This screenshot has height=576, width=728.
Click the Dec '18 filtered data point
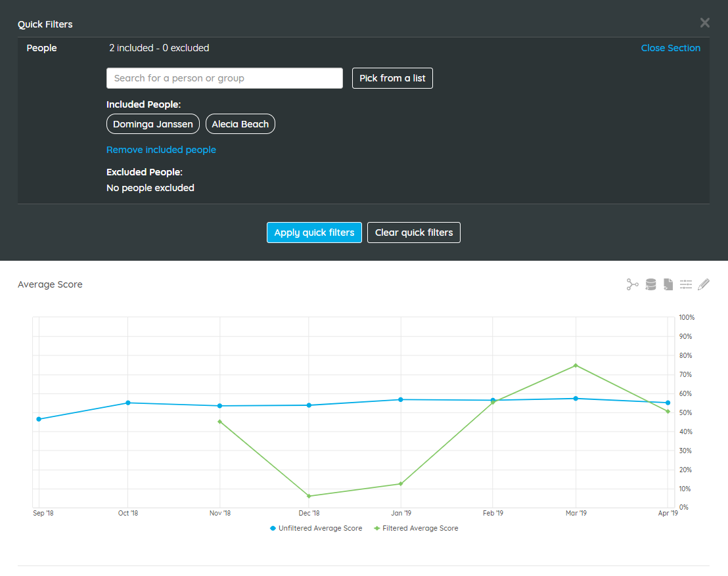309,496
